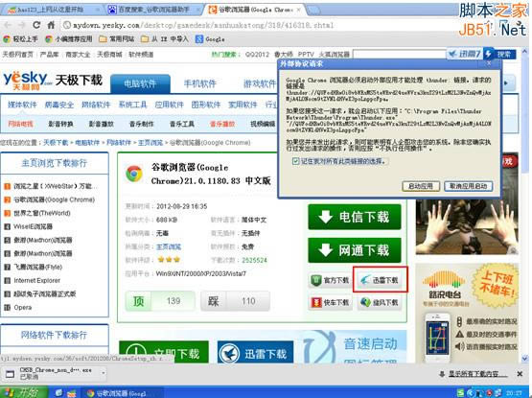Click 天极下载 in the breadcrumb
The image size is (532, 398).
click(x=56, y=143)
